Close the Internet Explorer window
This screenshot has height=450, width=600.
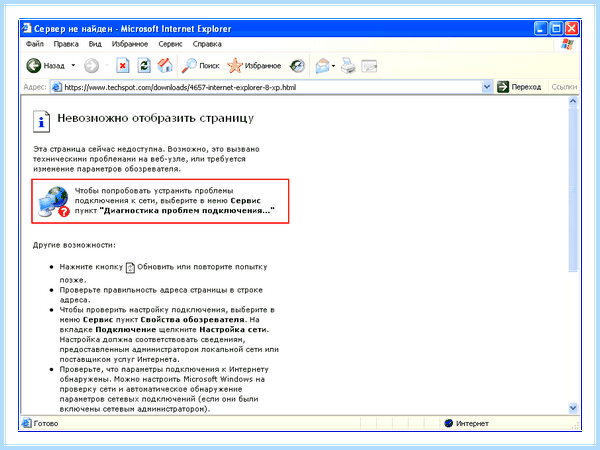572,29
